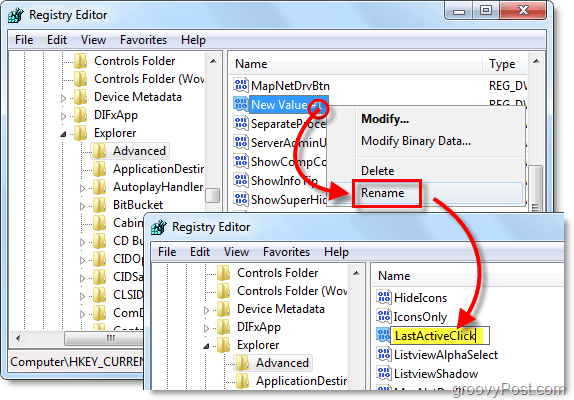Close the back Registry Editor window
This screenshot has width=574, height=400.
click(523, 11)
